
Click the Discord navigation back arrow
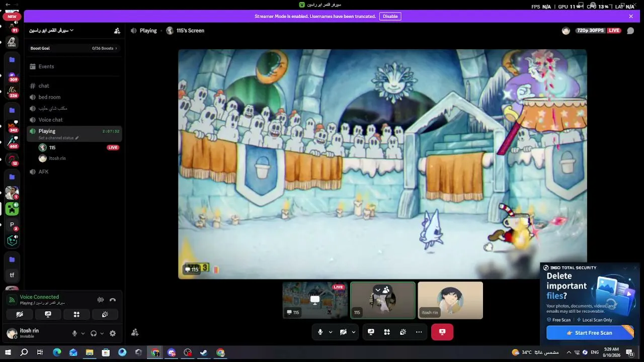(8, 5)
